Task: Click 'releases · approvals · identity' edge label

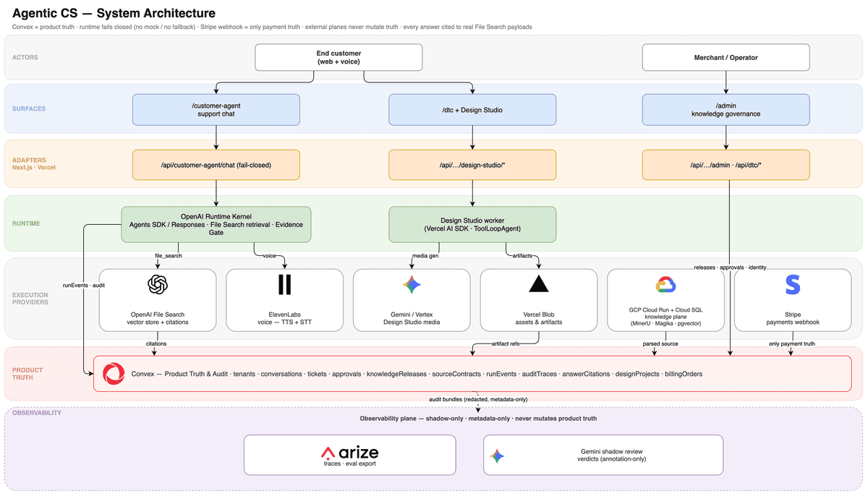Action: click(729, 268)
